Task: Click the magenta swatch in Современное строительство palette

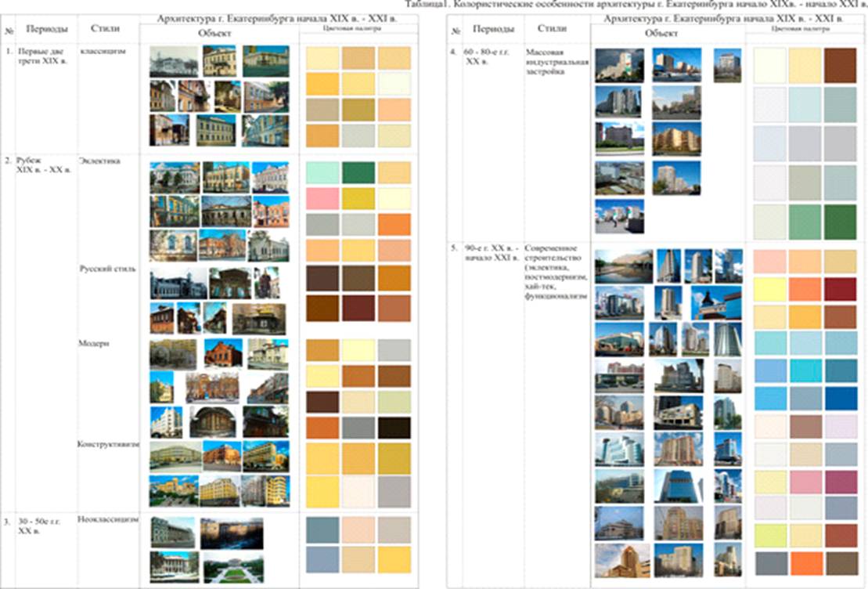Action: coord(840,482)
